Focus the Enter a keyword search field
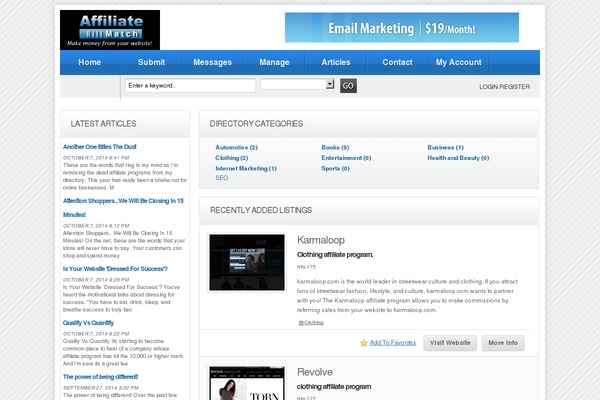This screenshot has height=400, width=600. pyautogui.click(x=190, y=85)
